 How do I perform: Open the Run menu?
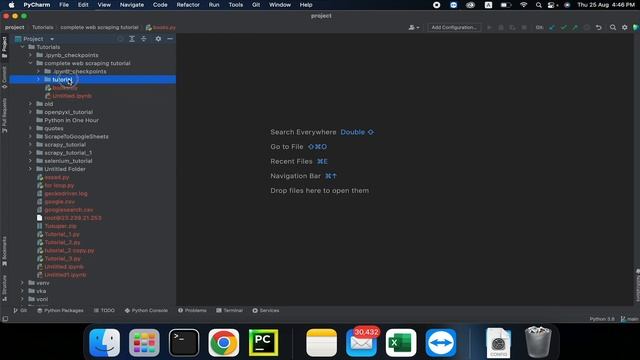[214, 5]
